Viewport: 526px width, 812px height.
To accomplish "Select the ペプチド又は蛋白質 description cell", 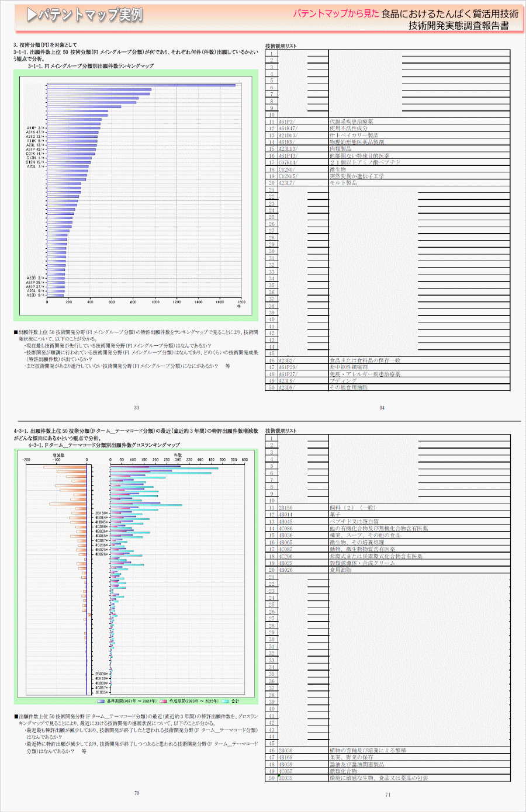I will tap(354, 521).
